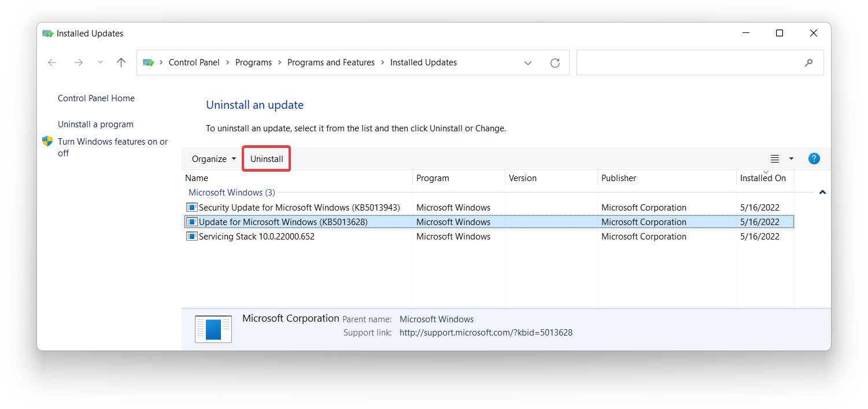The width and height of the screenshot is (868, 409).
Task: Collapse the Microsoft Windows group using the chevron
Action: pyautogui.click(x=822, y=192)
